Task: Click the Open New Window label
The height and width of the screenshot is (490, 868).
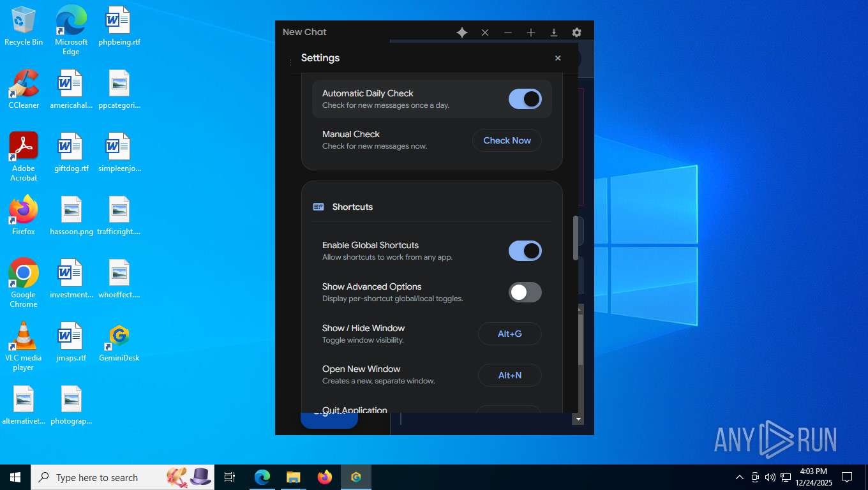Action: (361, 369)
